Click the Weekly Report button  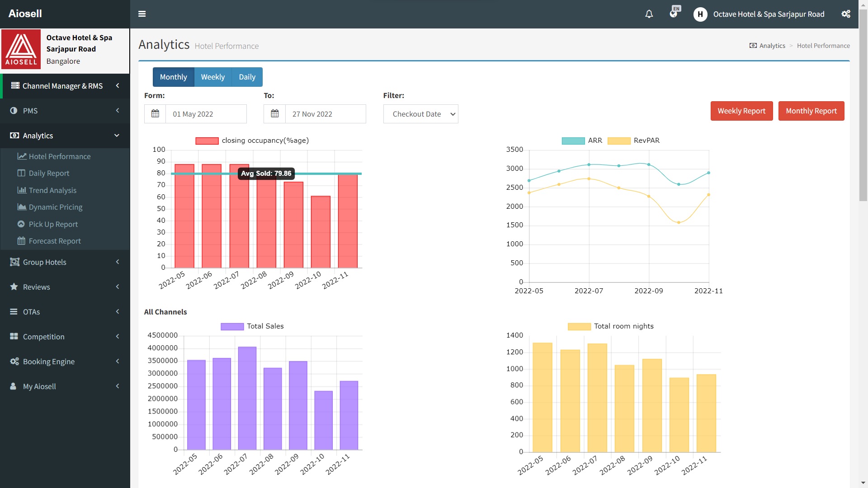point(741,111)
